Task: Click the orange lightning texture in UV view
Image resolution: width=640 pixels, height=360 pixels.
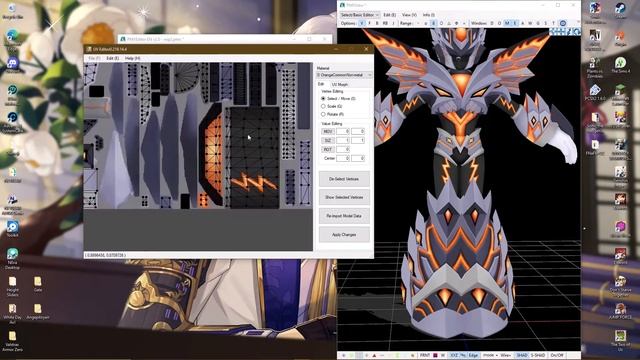Action: tap(254, 182)
